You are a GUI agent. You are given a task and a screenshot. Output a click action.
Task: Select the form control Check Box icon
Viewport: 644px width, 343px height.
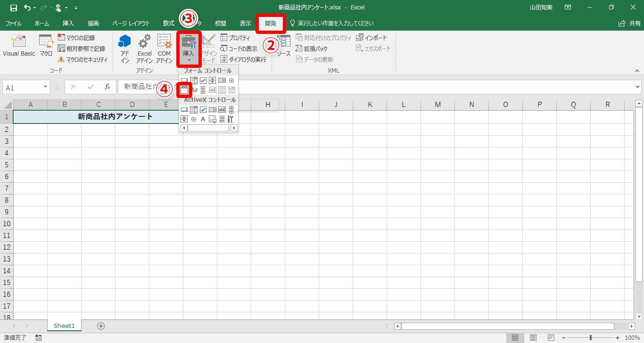pos(203,81)
